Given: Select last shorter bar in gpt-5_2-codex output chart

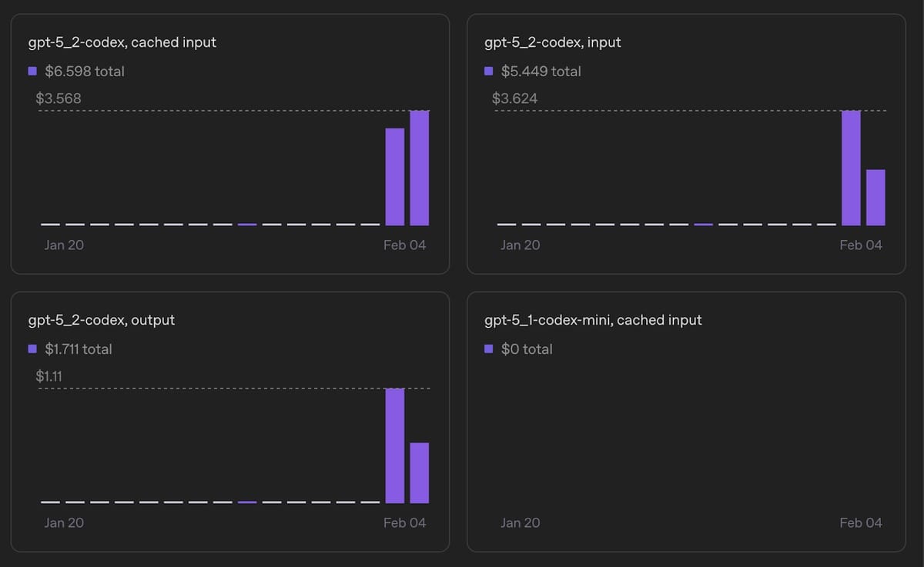Looking at the screenshot, I should tap(419, 472).
